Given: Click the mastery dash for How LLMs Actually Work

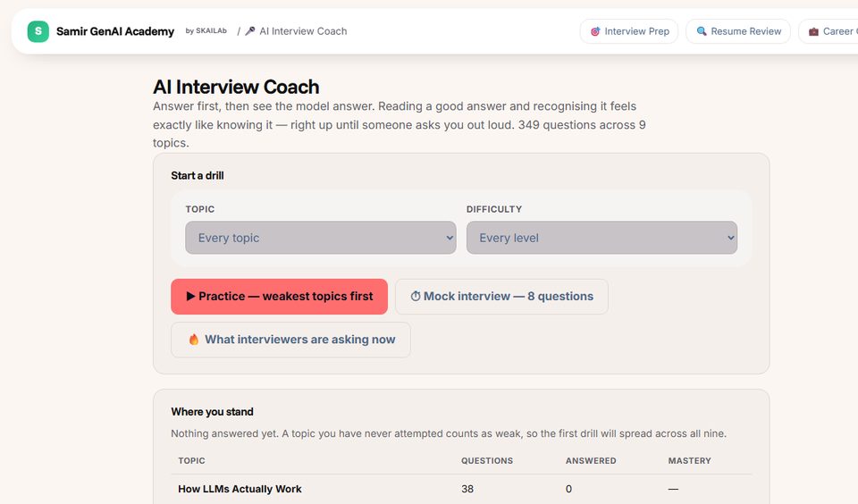Looking at the screenshot, I should click(x=673, y=489).
